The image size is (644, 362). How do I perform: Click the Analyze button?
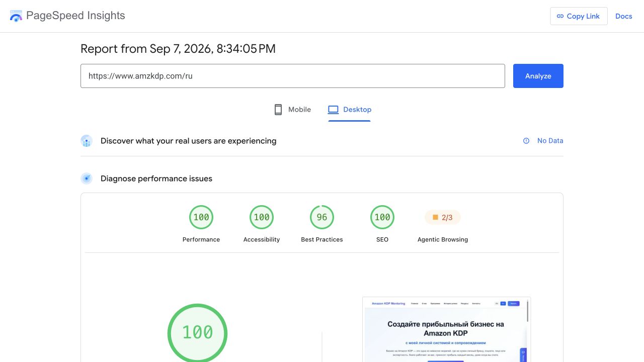click(x=538, y=76)
